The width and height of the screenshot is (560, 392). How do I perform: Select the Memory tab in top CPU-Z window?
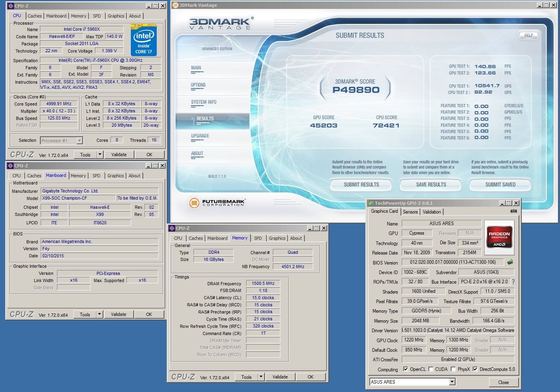pyautogui.click(x=79, y=16)
